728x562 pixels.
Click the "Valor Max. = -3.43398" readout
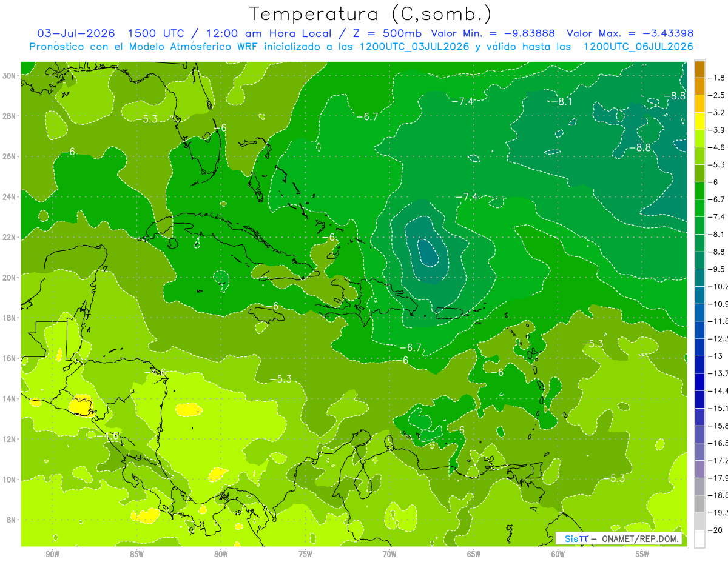(x=630, y=33)
